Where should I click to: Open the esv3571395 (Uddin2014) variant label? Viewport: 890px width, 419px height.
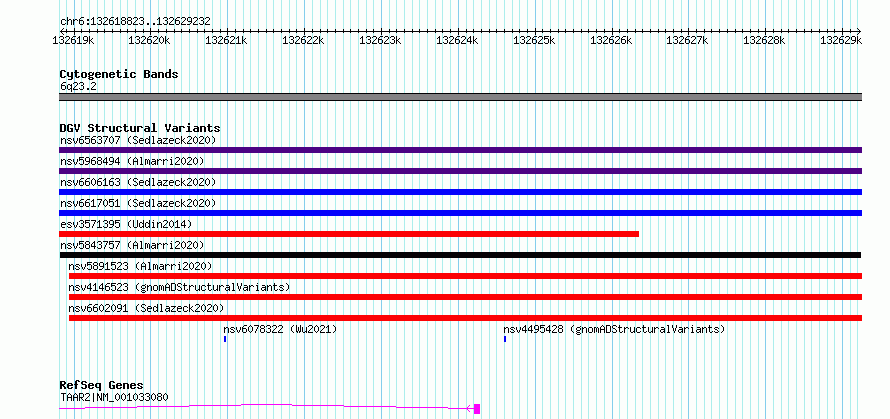(x=126, y=224)
